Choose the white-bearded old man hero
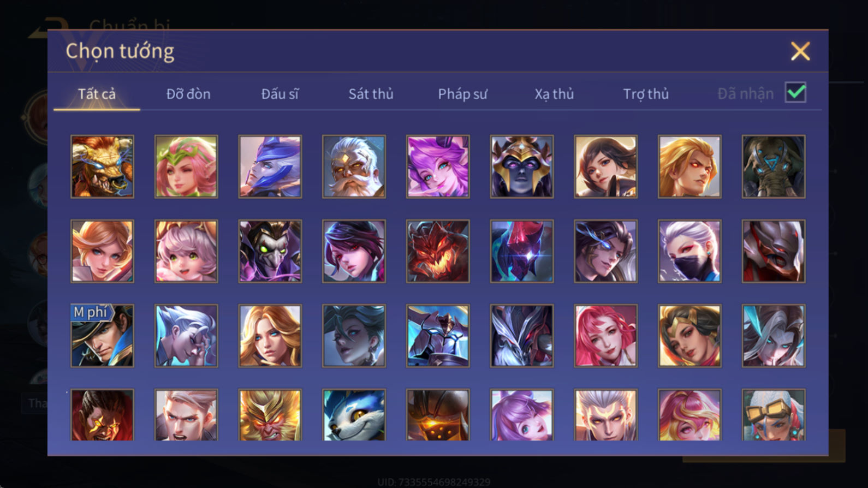Screen dimensions: 868x488 point(354,166)
